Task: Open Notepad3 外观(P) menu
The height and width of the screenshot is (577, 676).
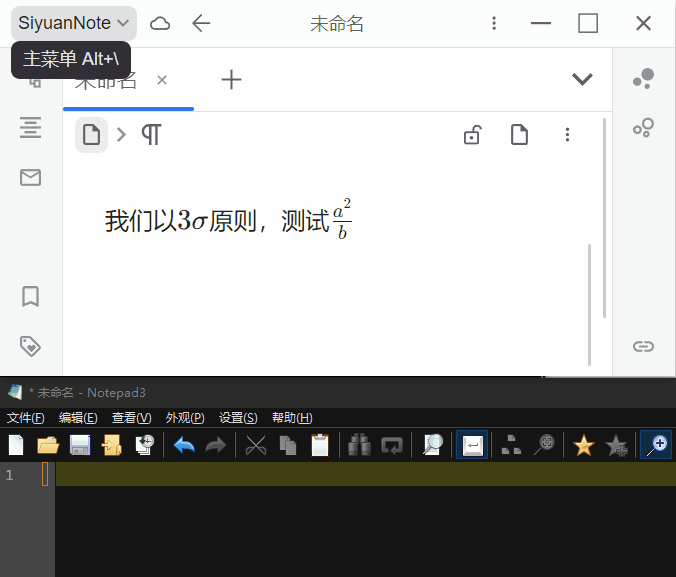Action: (185, 418)
